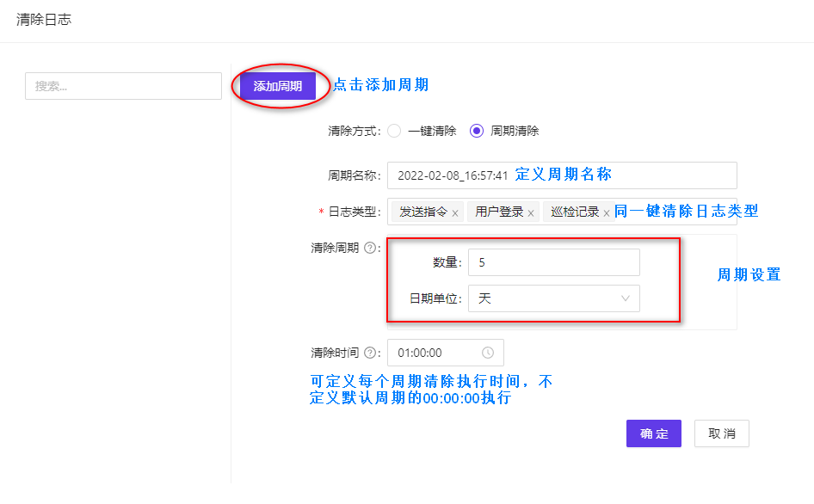814x504 pixels.
Task: Select the 一键清除 clearing method
Action: coord(394,131)
